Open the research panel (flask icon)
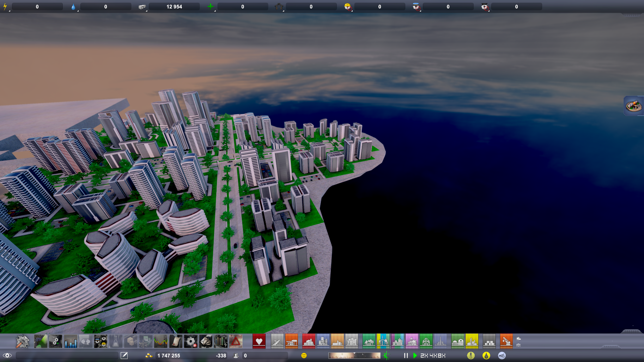Screen dimensions: 644x362 pos(116,342)
